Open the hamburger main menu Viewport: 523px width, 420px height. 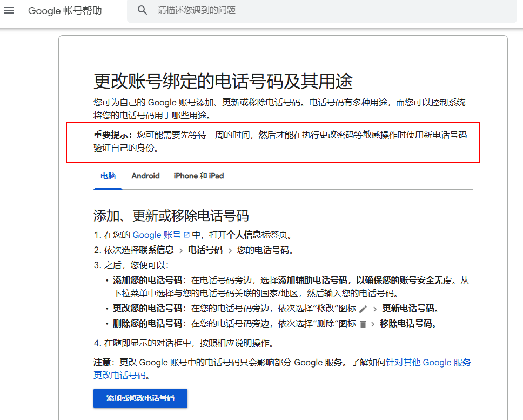pyautogui.click(x=9, y=11)
